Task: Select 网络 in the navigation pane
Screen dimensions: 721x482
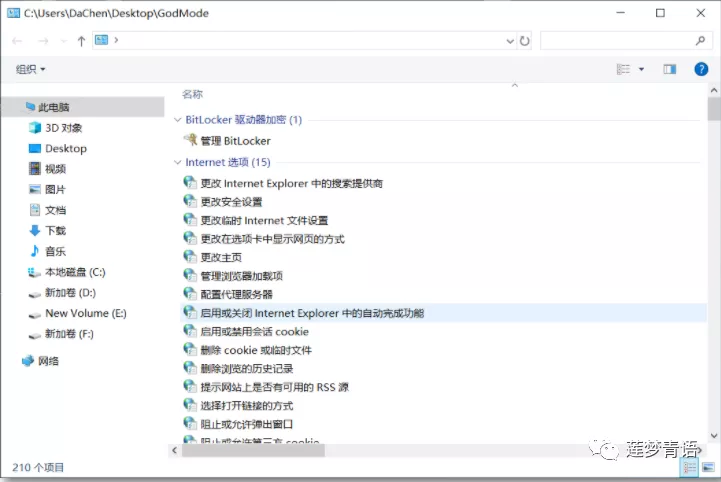Action: 40,361
